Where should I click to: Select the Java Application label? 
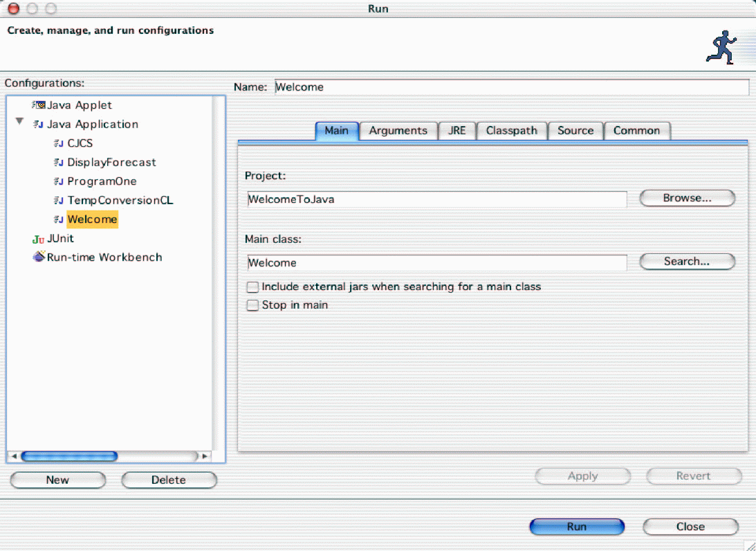[x=93, y=124]
